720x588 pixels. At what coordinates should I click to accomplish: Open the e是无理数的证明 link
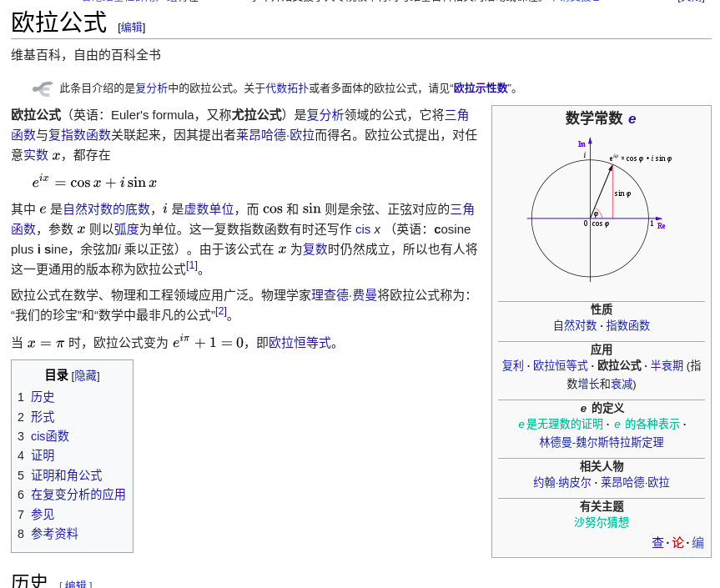pyautogui.click(x=561, y=425)
